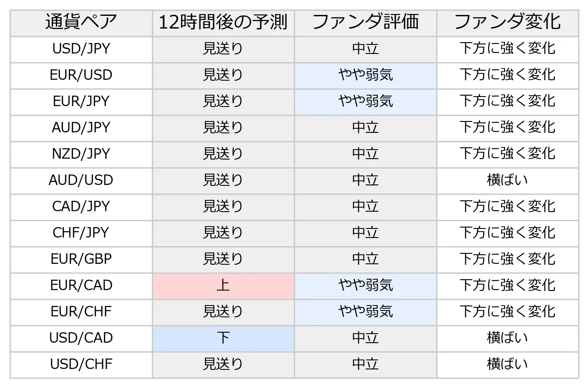Click the 通貨ペア column header
This screenshot has height=388, width=588.
click(x=81, y=23)
